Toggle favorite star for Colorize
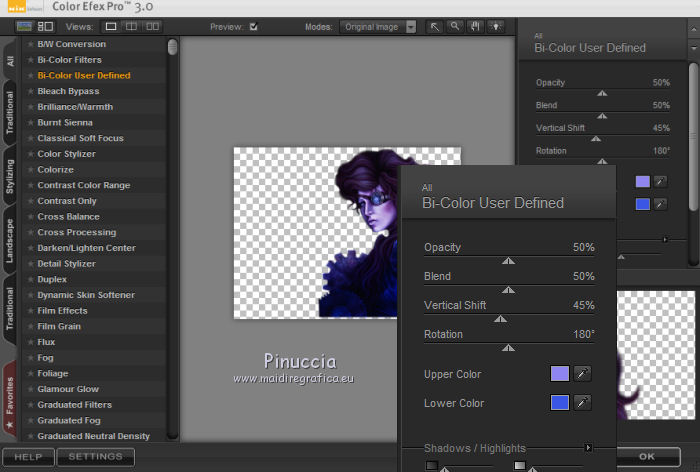Screen dimensions: 700x472 click(30, 170)
